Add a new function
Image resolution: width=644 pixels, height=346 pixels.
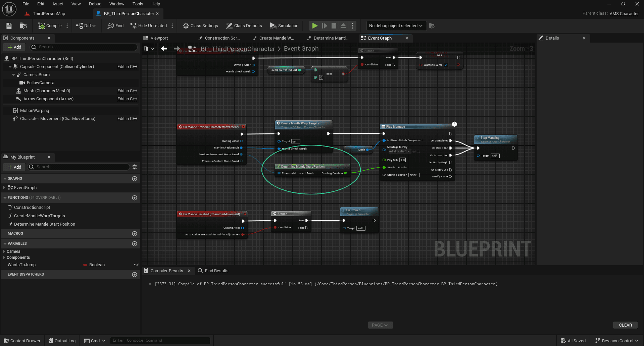pyautogui.click(x=135, y=198)
